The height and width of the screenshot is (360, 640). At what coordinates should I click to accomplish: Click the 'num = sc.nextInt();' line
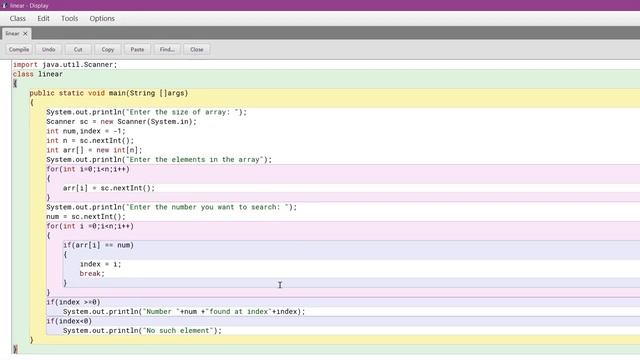[86, 217]
